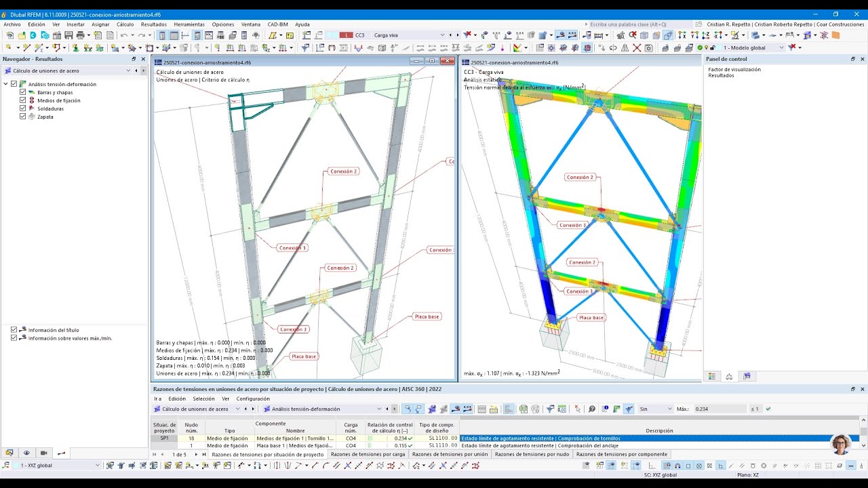Image resolution: width=868 pixels, height=488 pixels.
Task: Uncheck the Zapata checkbox
Action: pyautogui.click(x=23, y=117)
